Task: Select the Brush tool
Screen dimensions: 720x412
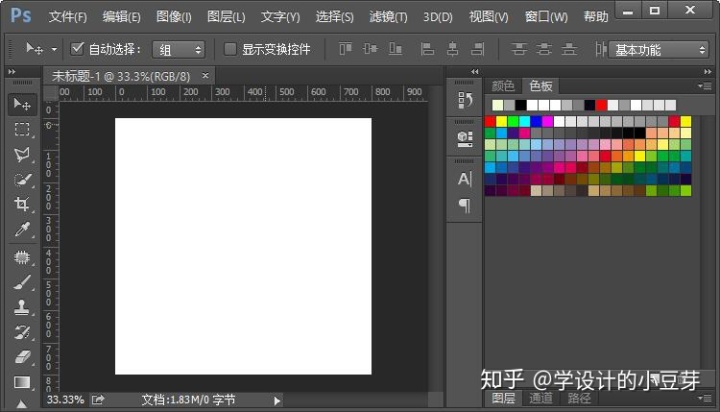Action: pos(22,282)
